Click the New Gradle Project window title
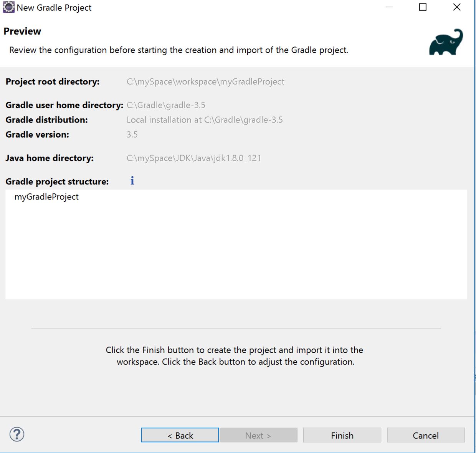Screen dimensions: 476x453 pos(54,8)
